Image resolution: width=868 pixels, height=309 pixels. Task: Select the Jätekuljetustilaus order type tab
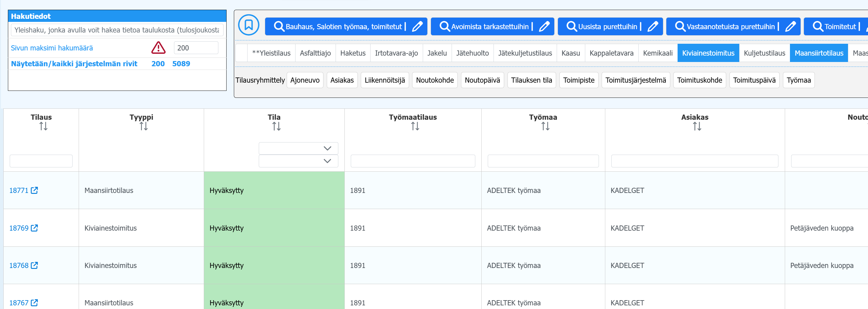[x=525, y=53]
